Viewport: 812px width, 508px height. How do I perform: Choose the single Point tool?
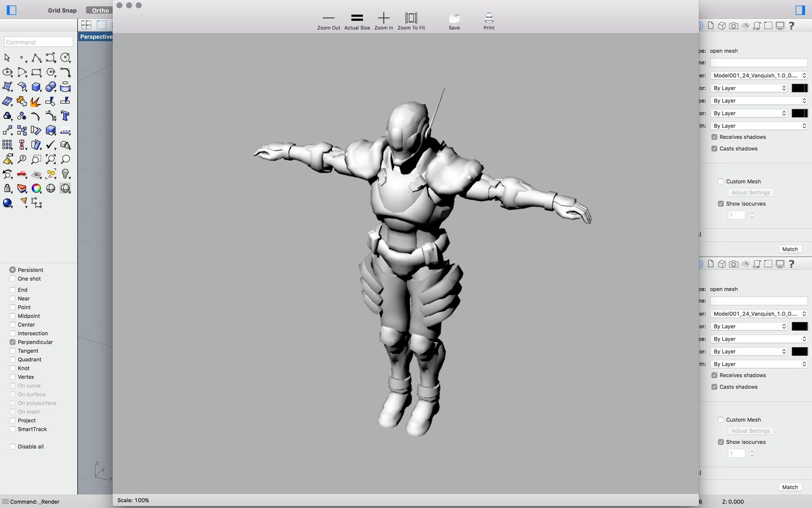[x=21, y=58]
